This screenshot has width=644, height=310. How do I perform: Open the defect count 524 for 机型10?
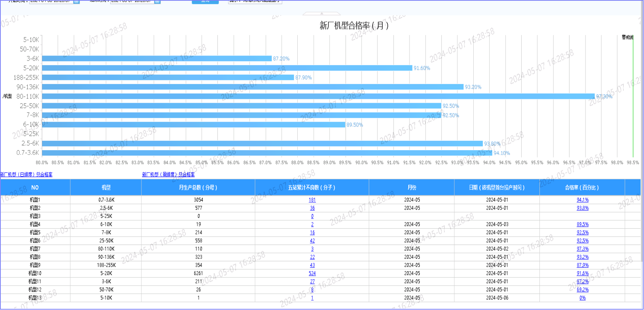click(312, 273)
